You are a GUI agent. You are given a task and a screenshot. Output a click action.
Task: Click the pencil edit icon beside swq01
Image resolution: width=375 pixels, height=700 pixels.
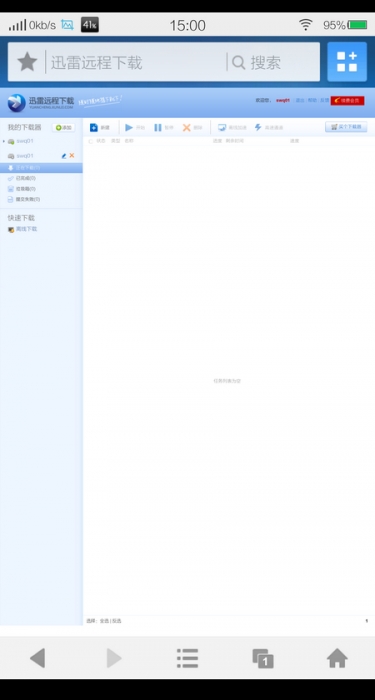(x=64, y=156)
